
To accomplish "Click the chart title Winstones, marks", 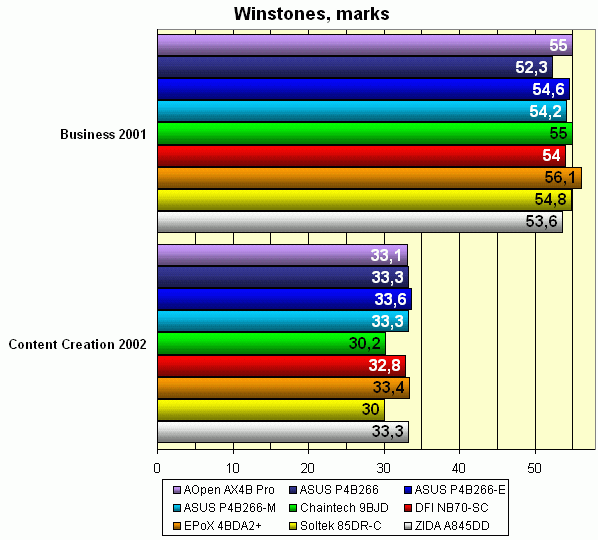I will click(x=312, y=14).
